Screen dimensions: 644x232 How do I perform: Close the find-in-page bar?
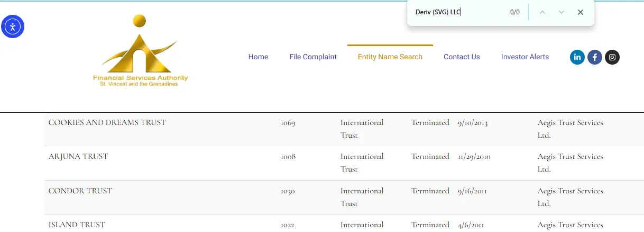(581, 12)
